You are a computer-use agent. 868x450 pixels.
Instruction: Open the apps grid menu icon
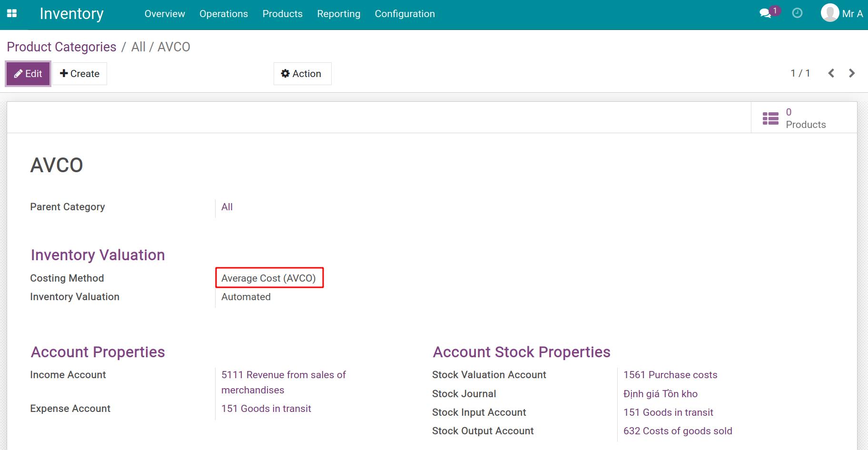tap(12, 14)
